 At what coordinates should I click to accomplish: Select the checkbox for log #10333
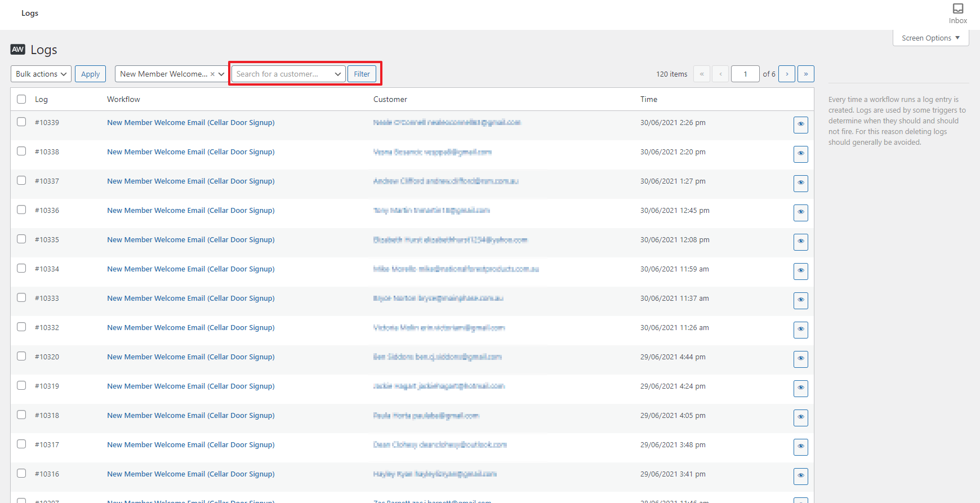21,297
